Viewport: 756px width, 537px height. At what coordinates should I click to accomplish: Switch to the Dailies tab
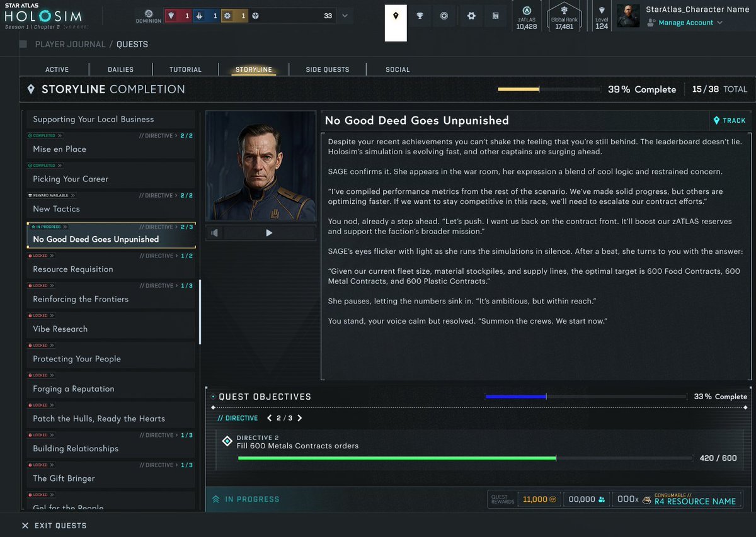tap(120, 69)
